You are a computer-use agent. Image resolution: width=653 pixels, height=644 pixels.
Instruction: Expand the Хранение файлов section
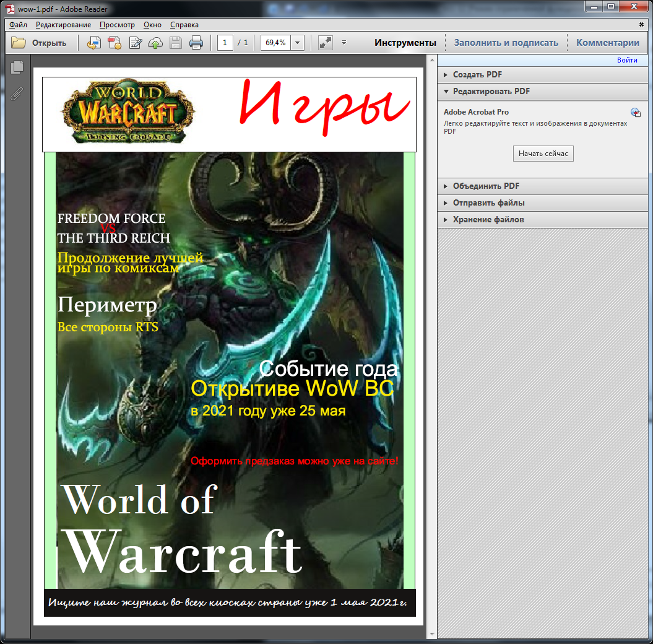point(543,220)
